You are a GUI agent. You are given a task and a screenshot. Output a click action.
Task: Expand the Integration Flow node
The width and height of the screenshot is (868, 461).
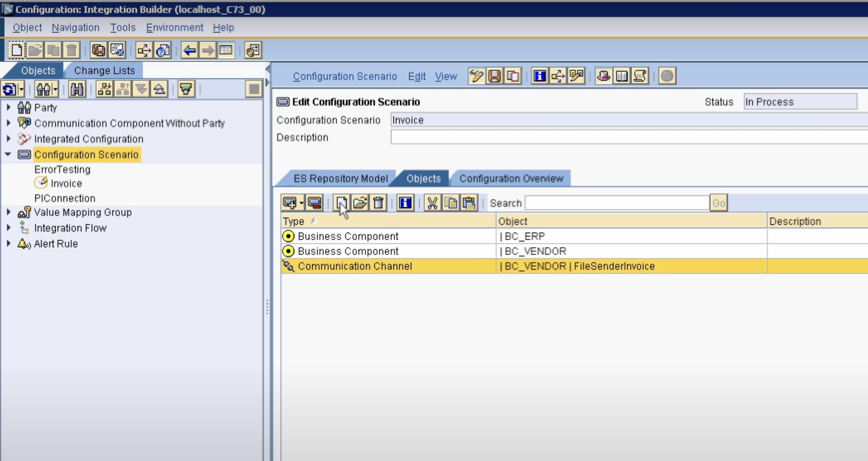pos(9,228)
